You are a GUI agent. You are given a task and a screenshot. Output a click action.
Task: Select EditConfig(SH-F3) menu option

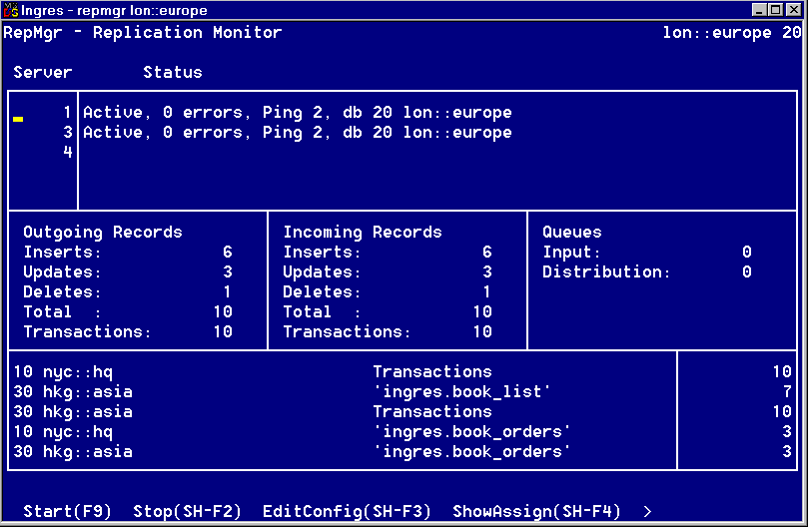(x=347, y=511)
